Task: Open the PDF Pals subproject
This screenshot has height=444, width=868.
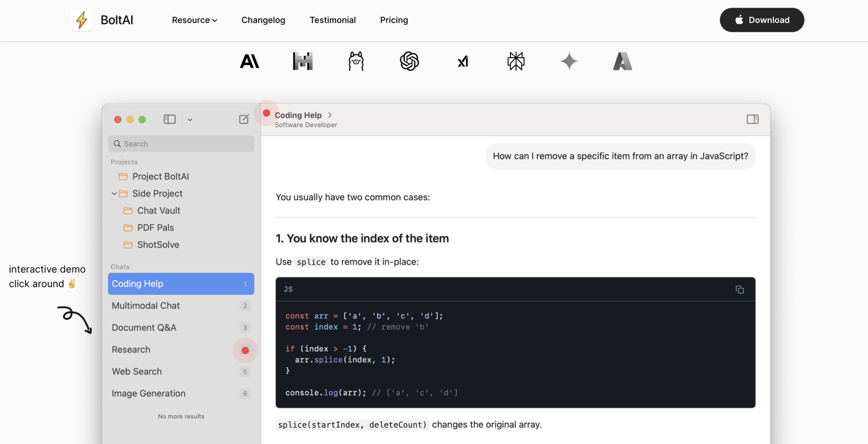Action: pyautogui.click(x=155, y=227)
